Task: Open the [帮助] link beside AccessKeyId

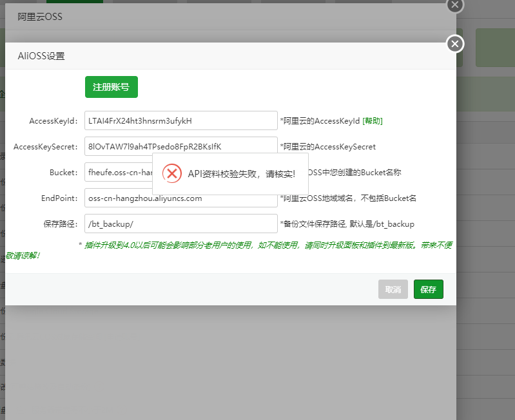Action: (373, 120)
